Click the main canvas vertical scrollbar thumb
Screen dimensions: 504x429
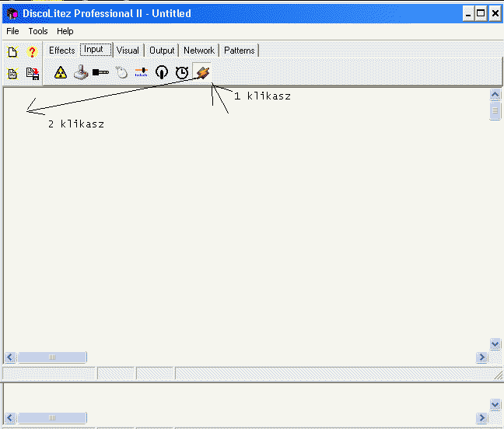(495, 110)
